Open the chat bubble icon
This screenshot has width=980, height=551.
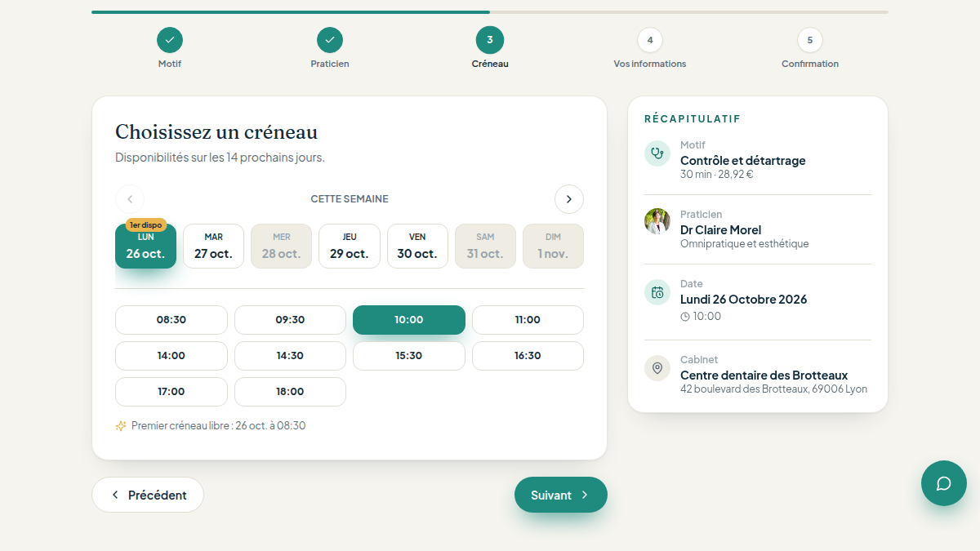[x=943, y=483]
